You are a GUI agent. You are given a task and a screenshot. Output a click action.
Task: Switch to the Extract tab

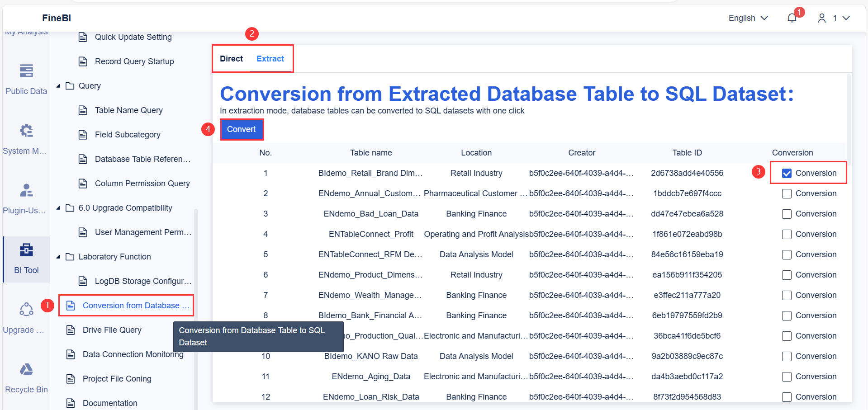click(270, 59)
